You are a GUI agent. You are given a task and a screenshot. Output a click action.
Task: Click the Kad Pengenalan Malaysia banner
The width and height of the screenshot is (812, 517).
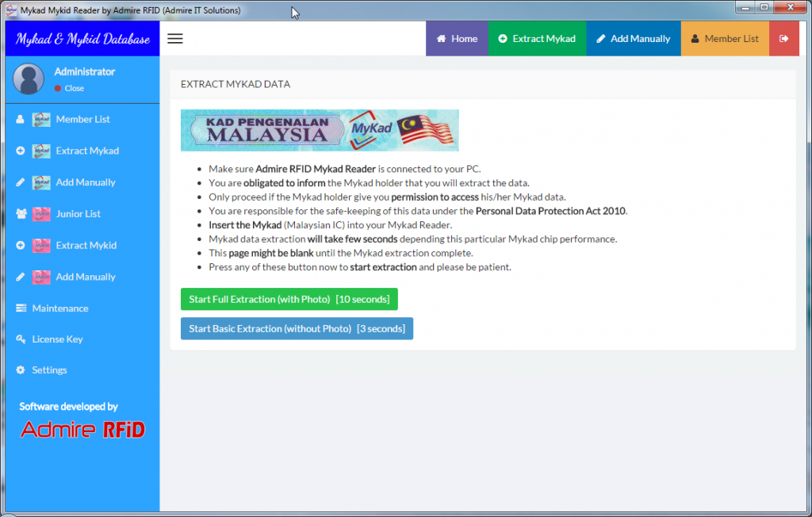pos(319,131)
